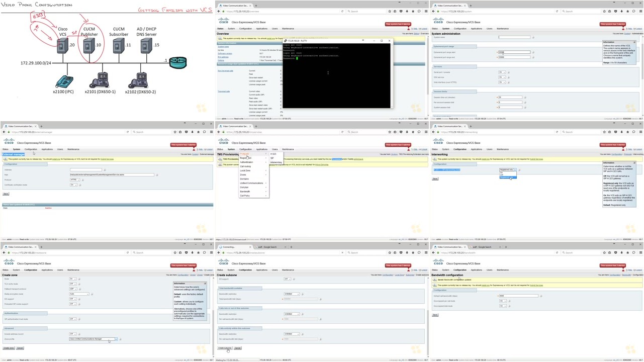
Task: Open the hamburger menu in Create zone browser
Action: click(x=211, y=252)
